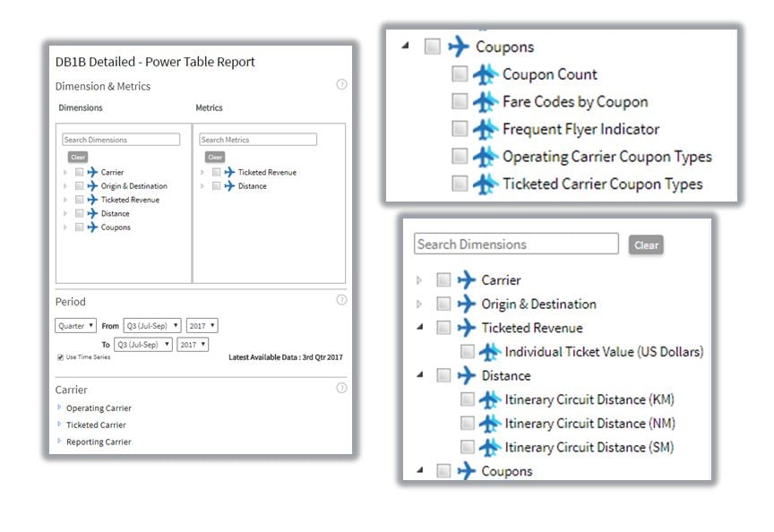Open help icon for Dimension & Metrics section
The width and height of the screenshot is (774, 532).
tap(341, 85)
